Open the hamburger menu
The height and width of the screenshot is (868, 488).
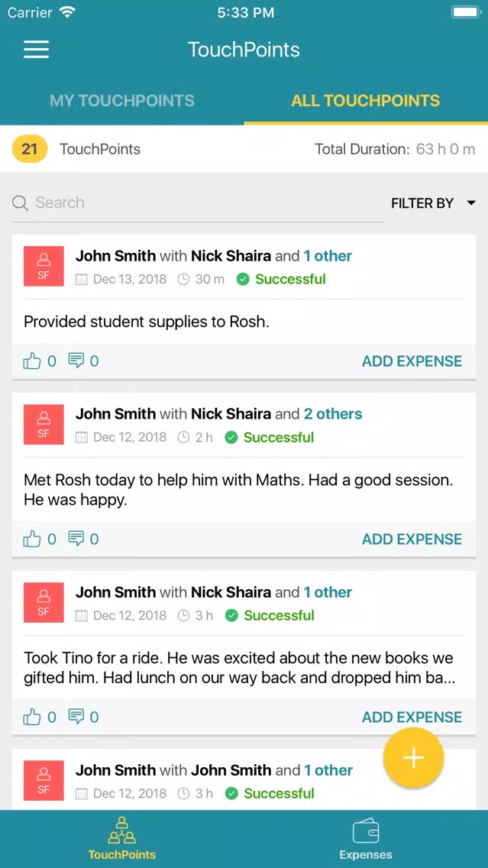(x=36, y=50)
